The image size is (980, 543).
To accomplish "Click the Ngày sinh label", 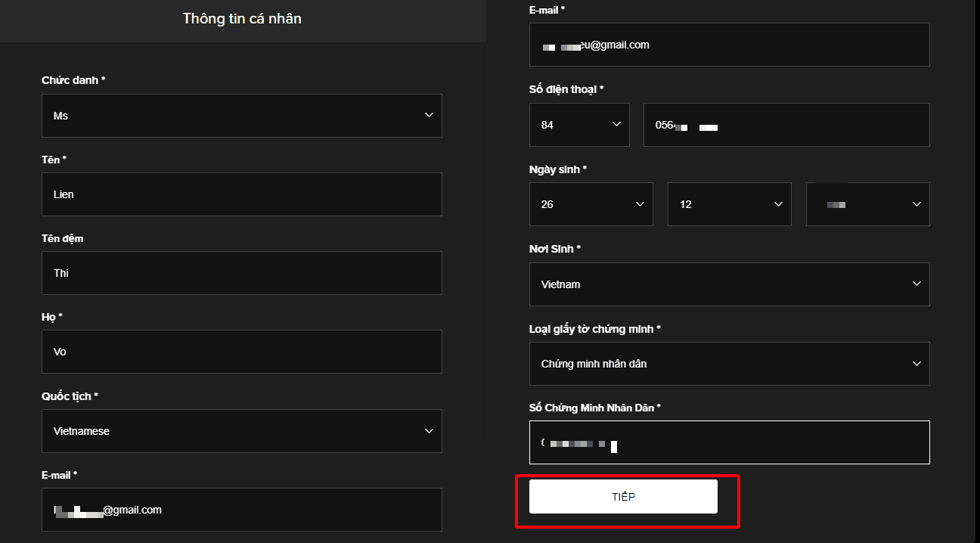I will (559, 169).
